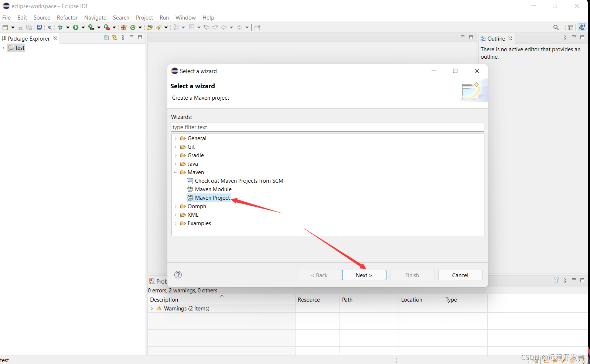Viewport: 590px width, 364px height.
Task: Open the Coverage dropdown arrow
Action: point(99,27)
